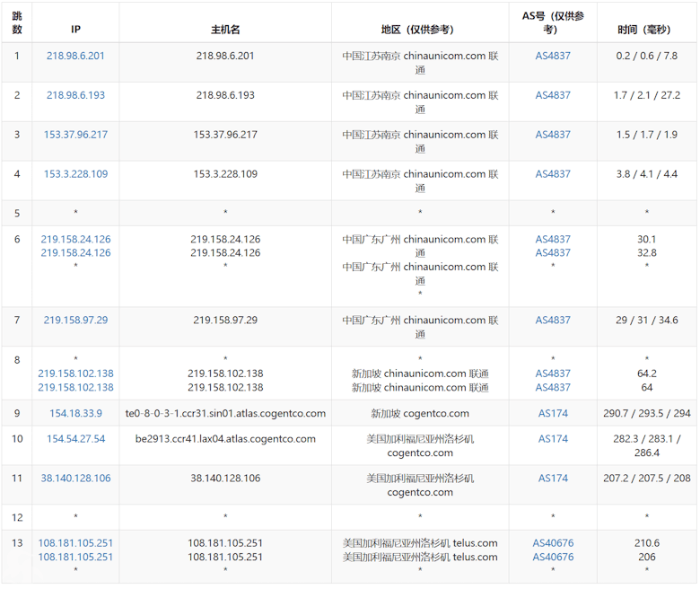Screen dimensions: 700x589
Task: Select the be2913.ccr41.lax04 hostname text in hop 10
Action: [x=225, y=439]
